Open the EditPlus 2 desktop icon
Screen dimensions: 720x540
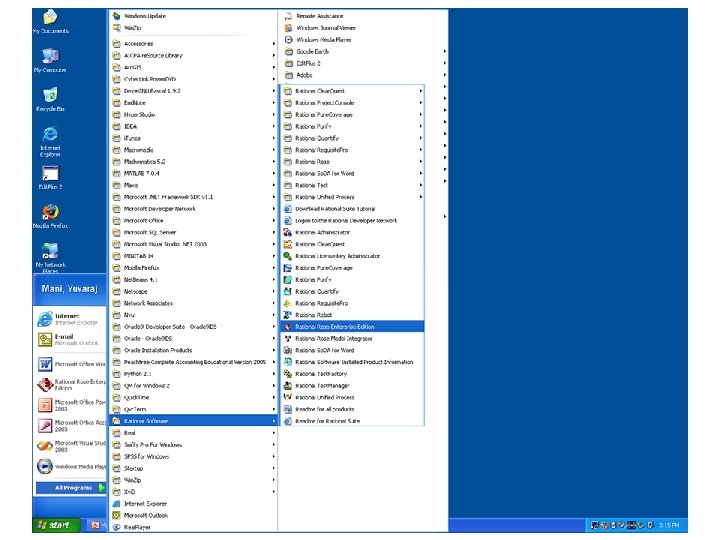point(50,177)
